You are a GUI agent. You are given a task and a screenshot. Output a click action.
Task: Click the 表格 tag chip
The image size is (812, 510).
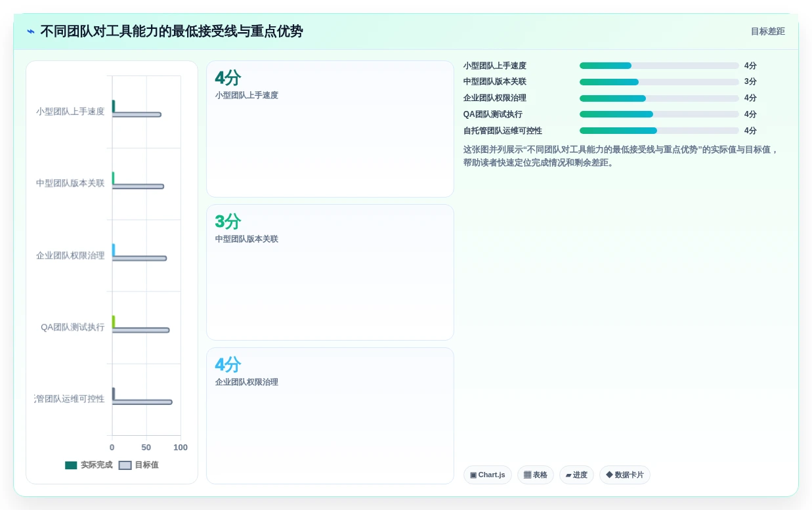pos(536,475)
